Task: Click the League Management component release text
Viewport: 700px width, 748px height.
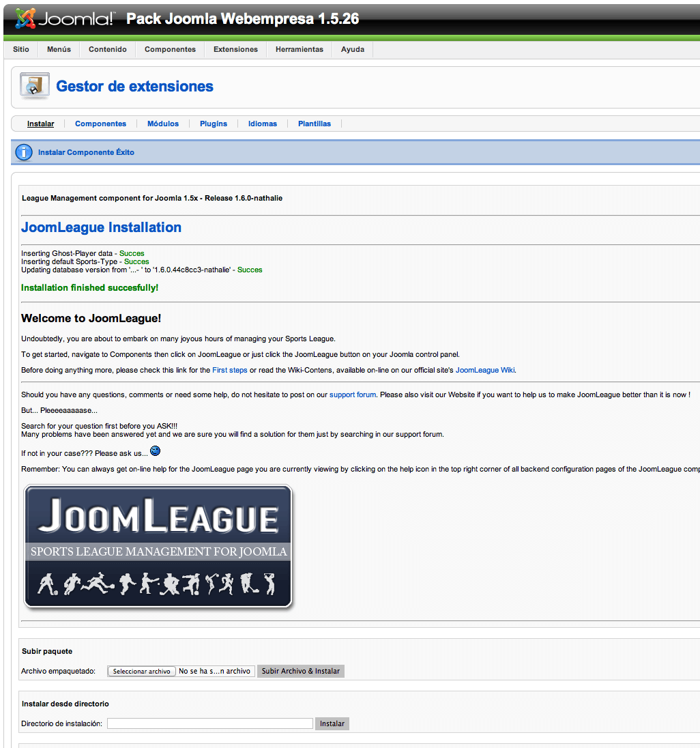Action: (152, 198)
